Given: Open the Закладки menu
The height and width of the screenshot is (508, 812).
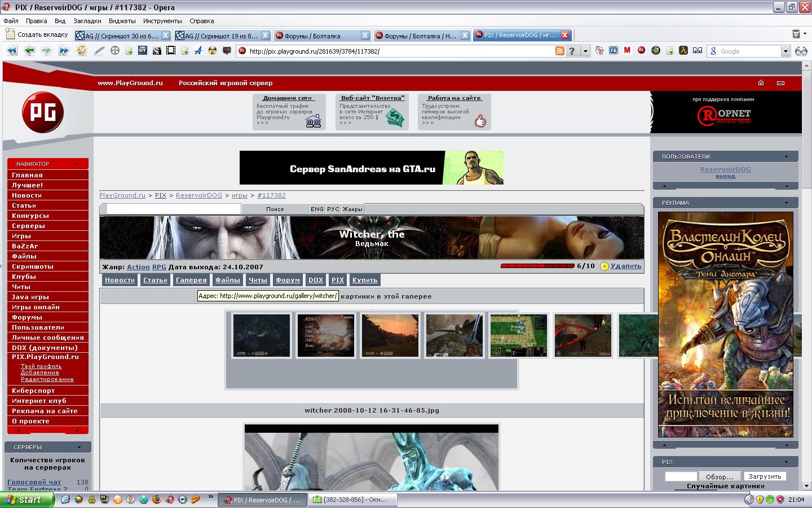Looking at the screenshot, I should pos(87,21).
